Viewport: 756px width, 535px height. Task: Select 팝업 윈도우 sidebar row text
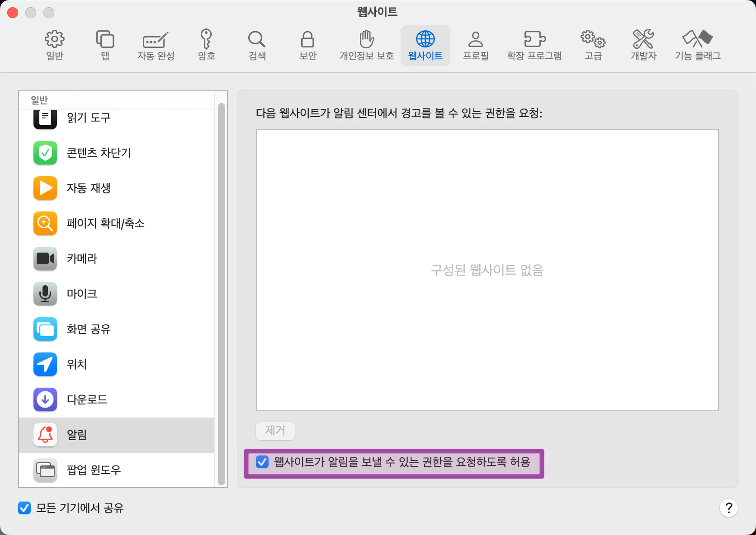94,470
